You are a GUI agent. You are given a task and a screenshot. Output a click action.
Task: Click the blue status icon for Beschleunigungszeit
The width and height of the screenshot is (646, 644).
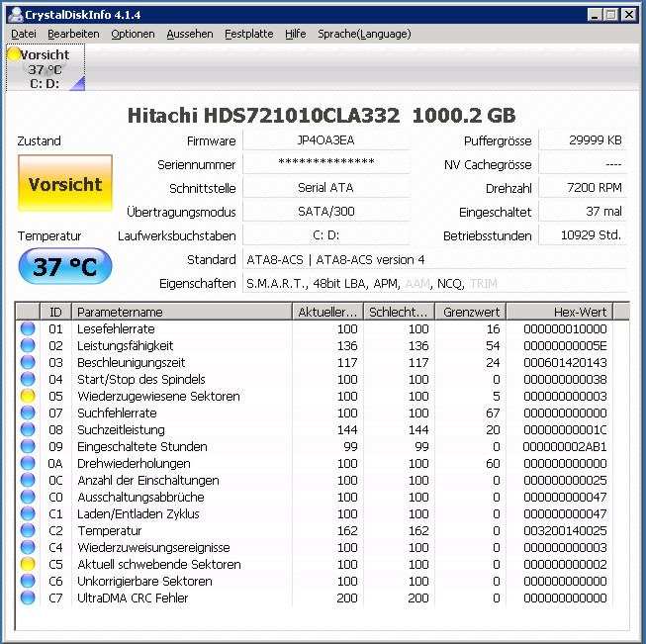tap(28, 363)
